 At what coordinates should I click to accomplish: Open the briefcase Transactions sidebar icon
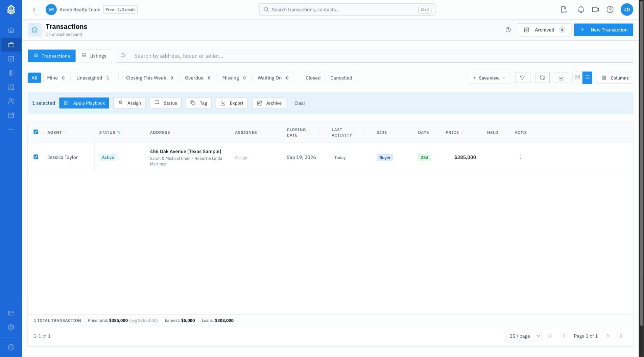[11, 45]
